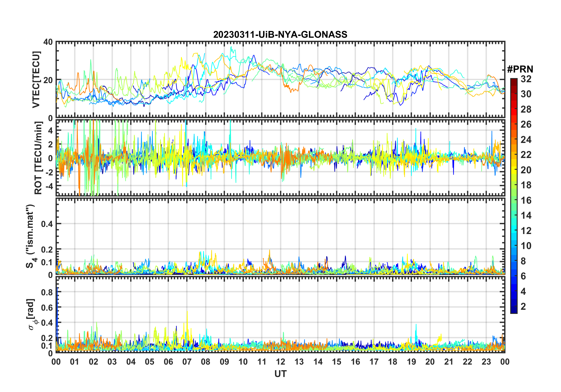This screenshot has height=392, width=561.
Task: Select the 13 hour tick on UT axis
Action: (299, 362)
